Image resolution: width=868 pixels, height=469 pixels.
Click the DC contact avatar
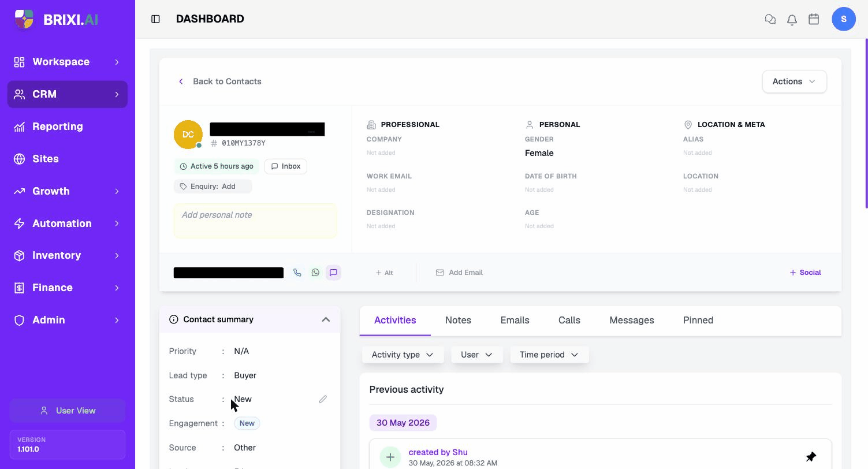click(188, 134)
